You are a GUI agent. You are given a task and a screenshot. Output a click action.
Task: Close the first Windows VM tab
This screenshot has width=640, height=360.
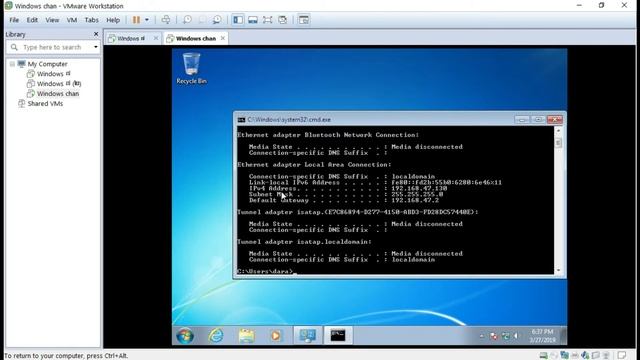pos(156,38)
